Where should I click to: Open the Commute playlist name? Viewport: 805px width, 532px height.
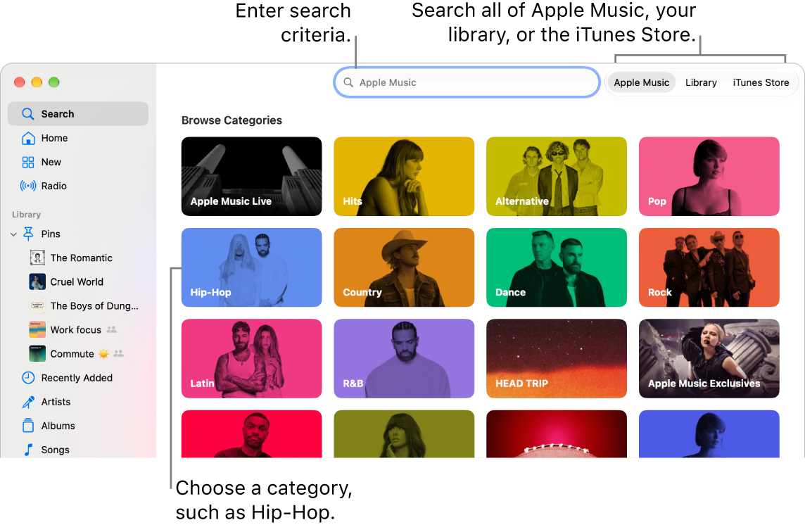tap(72, 354)
